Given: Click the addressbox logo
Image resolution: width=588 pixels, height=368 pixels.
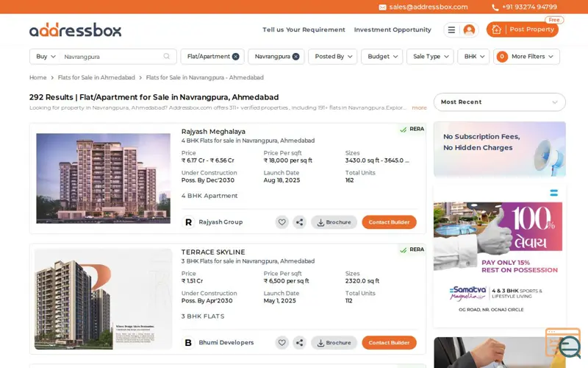Looking at the screenshot, I should pyautogui.click(x=76, y=29).
